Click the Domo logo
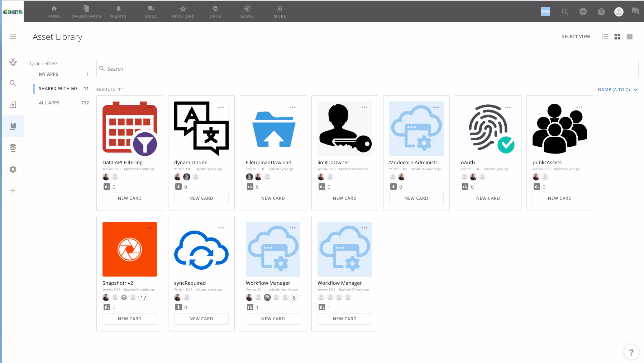Viewport: 644px width, 363px height. [x=13, y=11]
